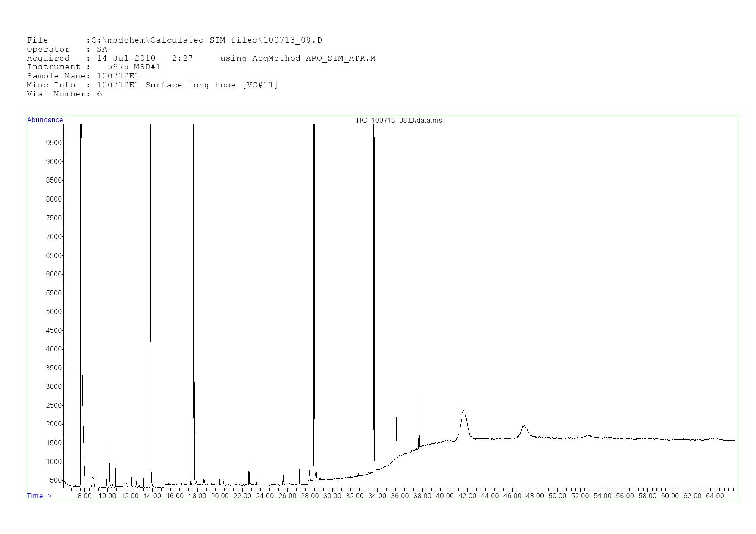Select the small peak top just after 10.00 minutes
756x534 pixels.
point(109,442)
